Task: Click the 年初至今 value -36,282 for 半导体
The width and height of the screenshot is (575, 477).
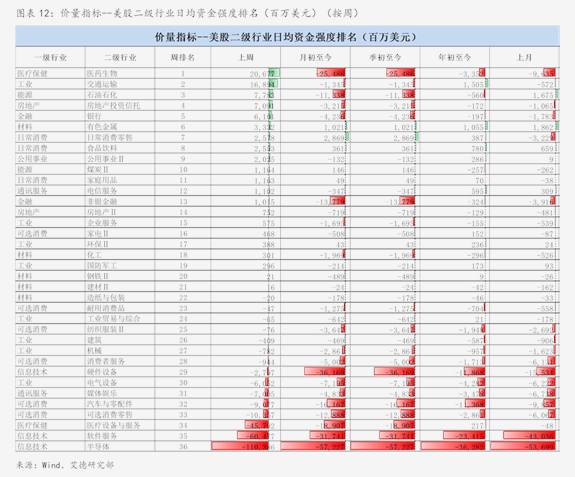Action: click(470, 447)
